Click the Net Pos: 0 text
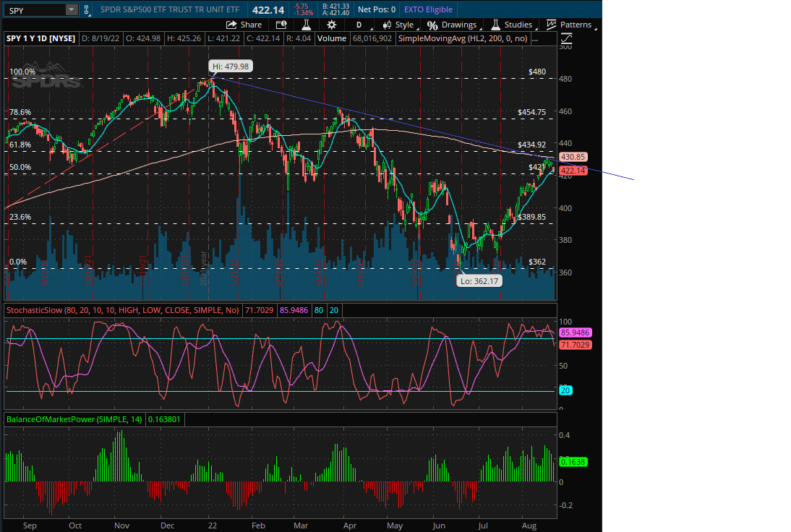The width and height of the screenshot is (791, 532). pyautogui.click(x=377, y=9)
